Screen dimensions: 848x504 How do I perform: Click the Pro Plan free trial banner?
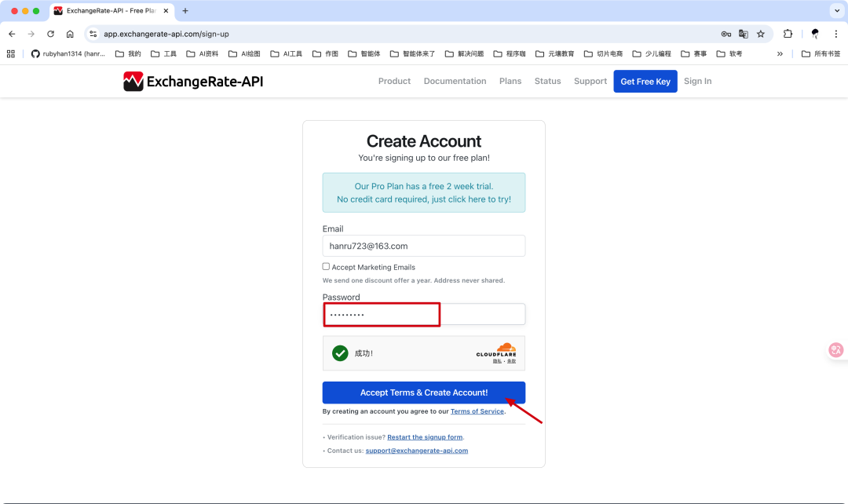423,192
